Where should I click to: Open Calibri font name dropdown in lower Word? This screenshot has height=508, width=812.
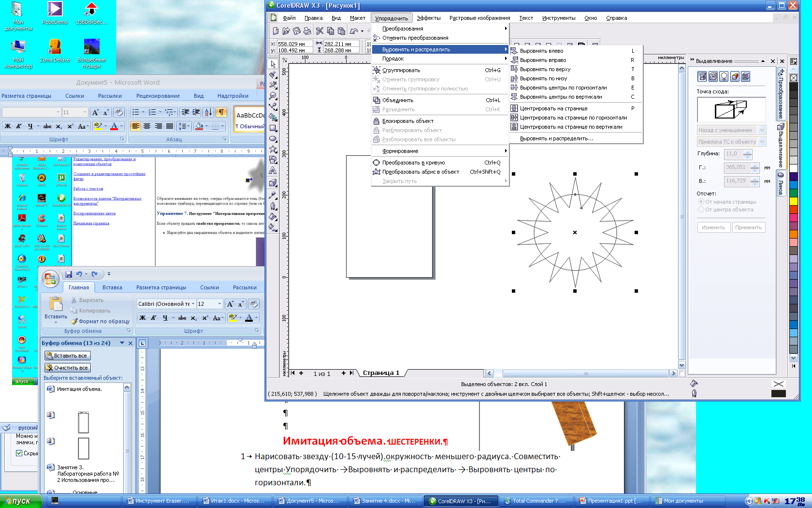coord(193,304)
